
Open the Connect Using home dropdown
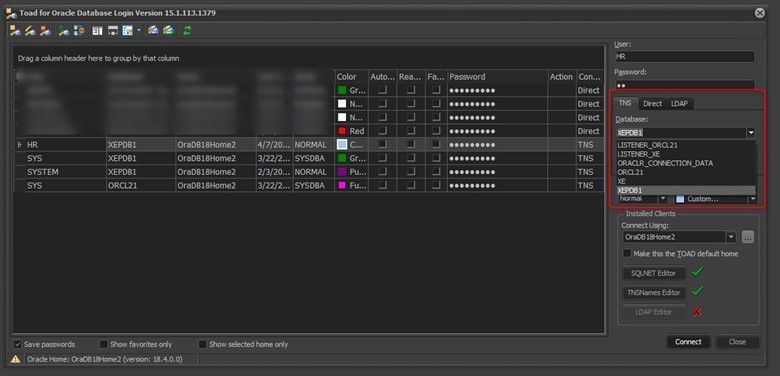click(x=730, y=237)
